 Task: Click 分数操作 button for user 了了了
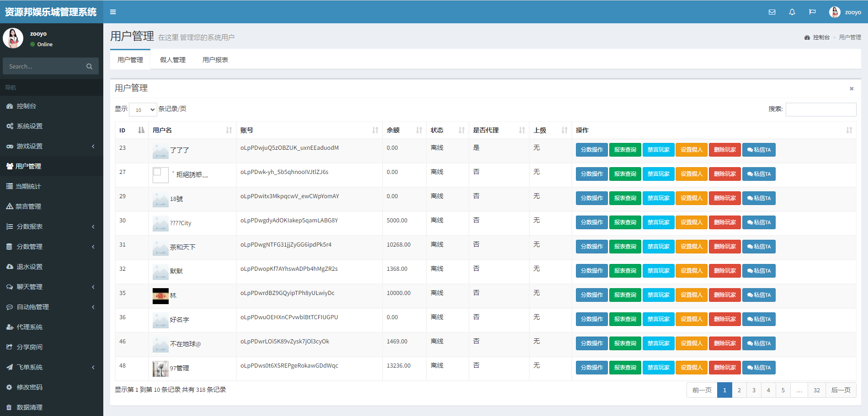(x=591, y=150)
